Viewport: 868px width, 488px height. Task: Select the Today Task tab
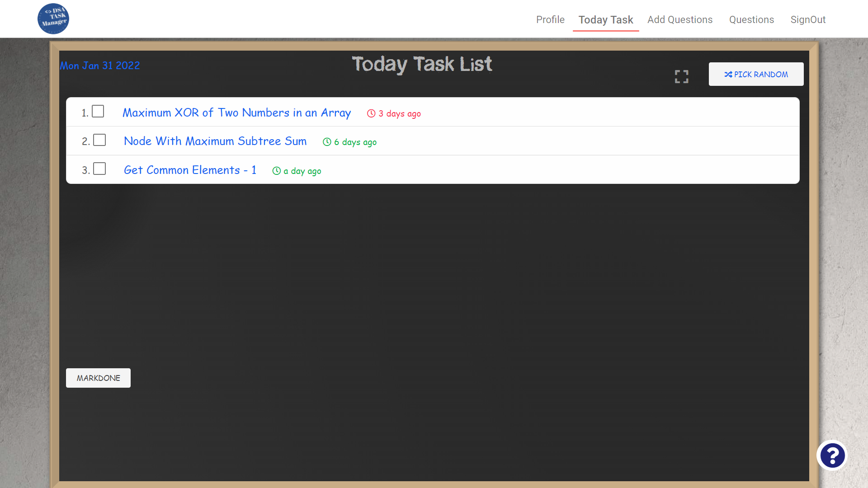pyautogui.click(x=606, y=19)
